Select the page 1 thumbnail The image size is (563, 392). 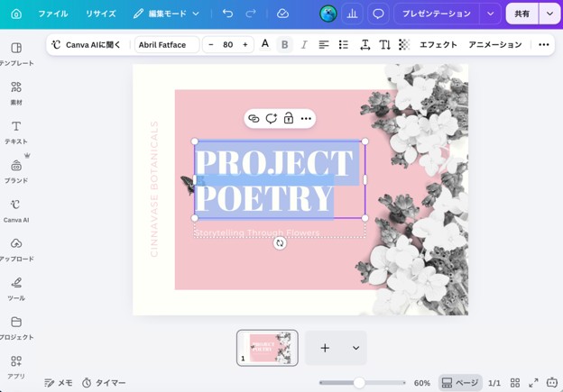click(x=267, y=348)
